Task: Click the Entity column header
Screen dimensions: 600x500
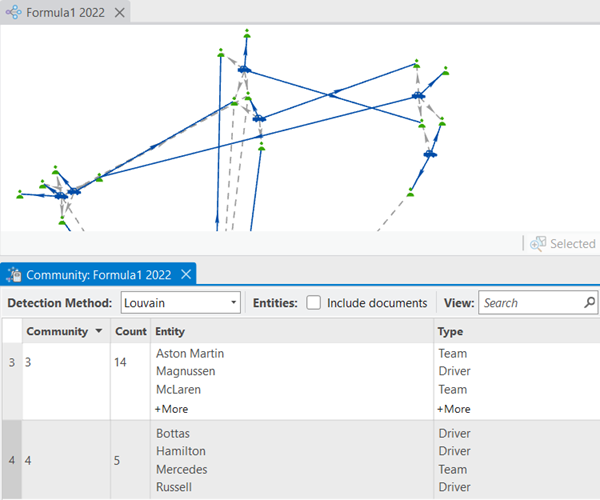Action: click(x=170, y=331)
